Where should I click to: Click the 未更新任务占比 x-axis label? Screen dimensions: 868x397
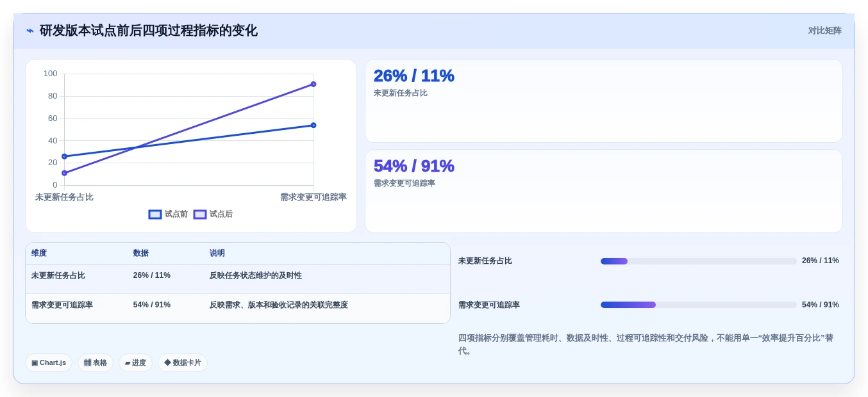point(64,197)
